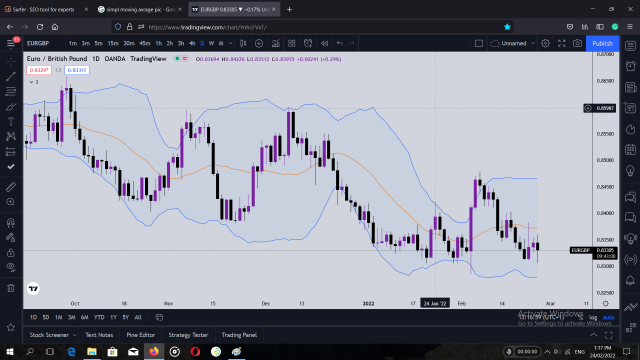640x360 pixels.
Task: Publish the chart idea
Action: point(602,43)
